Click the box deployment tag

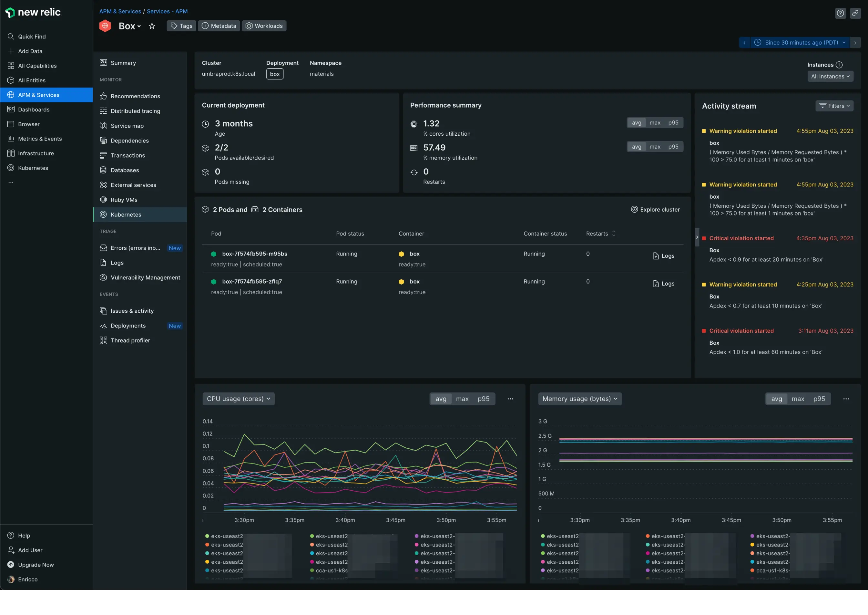(x=275, y=74)
